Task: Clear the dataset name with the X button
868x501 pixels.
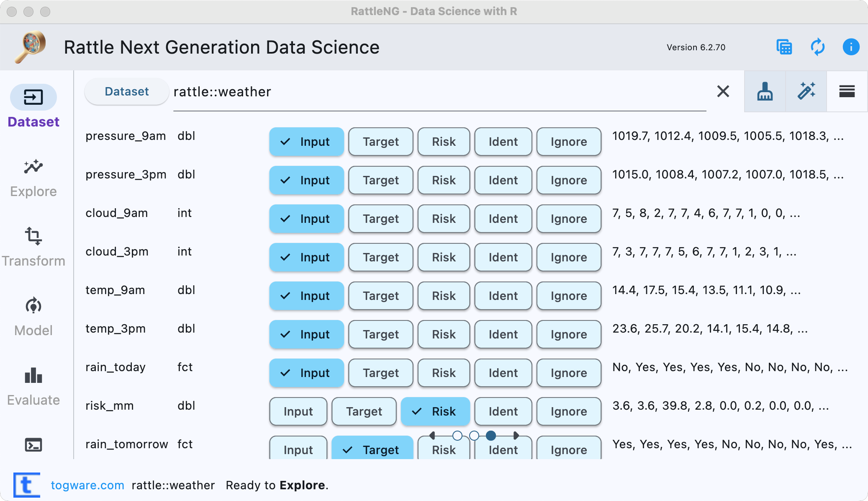Action: point(723,91)
